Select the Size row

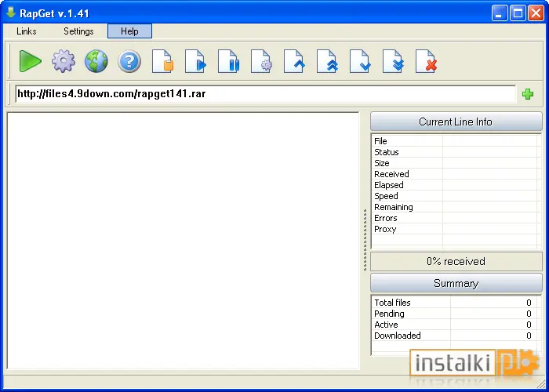pos(455,163)
